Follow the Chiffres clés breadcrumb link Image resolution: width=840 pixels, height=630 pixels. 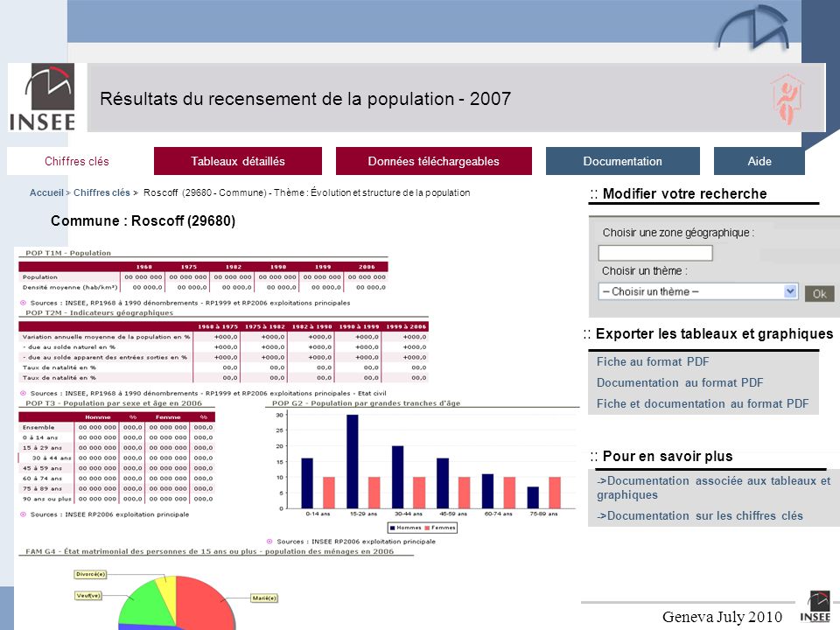(x=101, y=192)
